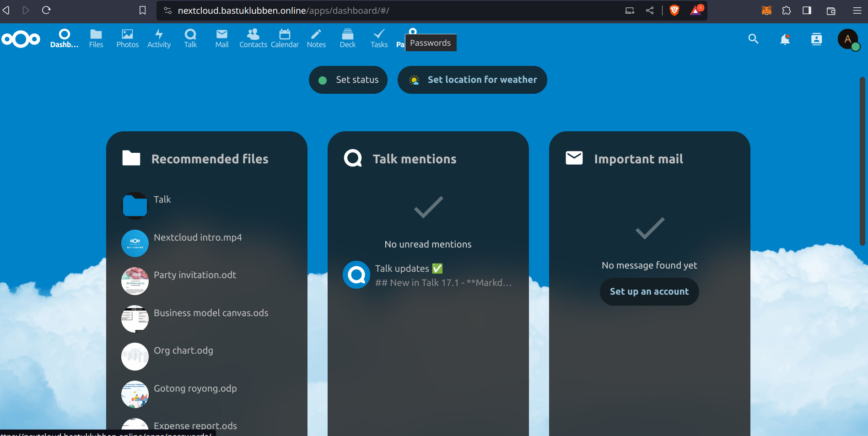Viewport: 868px width, 436px height.
Task: Open the Deck app
Action: [347, 38]
